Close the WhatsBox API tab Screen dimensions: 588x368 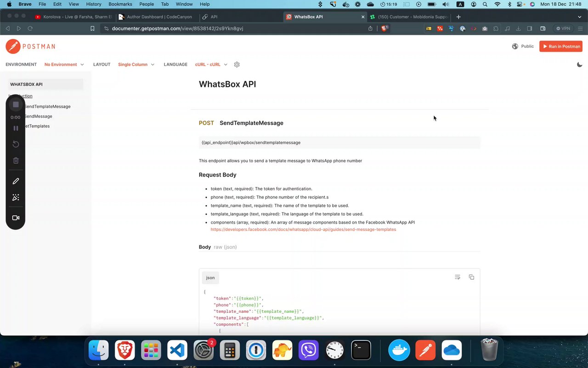[x=363, y=17]
